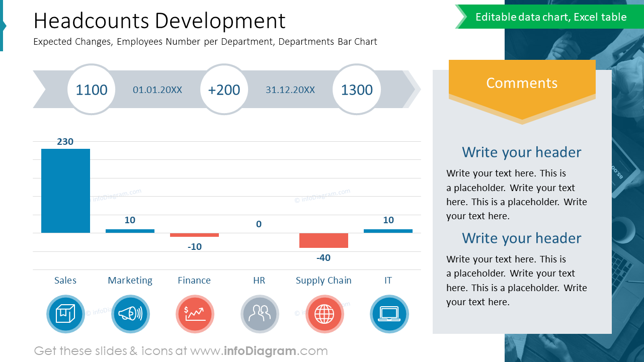This screenshot has height=362, width=644.
Task: Click the Supply Chain globe icon
Action: tap(324, 314)
